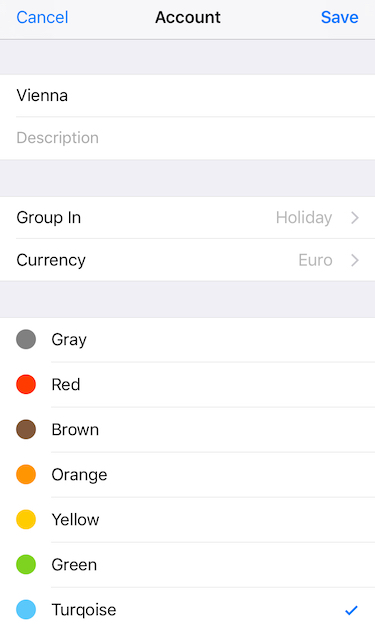Pick the green color circle
The width and height of the screenshot is (375, 632).
tap(26, 564)
